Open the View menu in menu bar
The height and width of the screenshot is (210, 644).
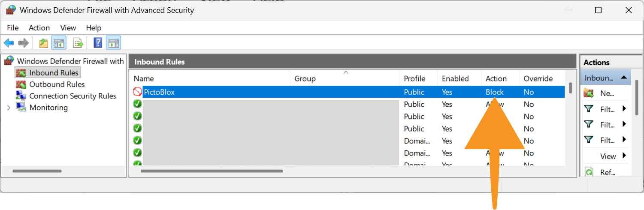coord(68,28)
